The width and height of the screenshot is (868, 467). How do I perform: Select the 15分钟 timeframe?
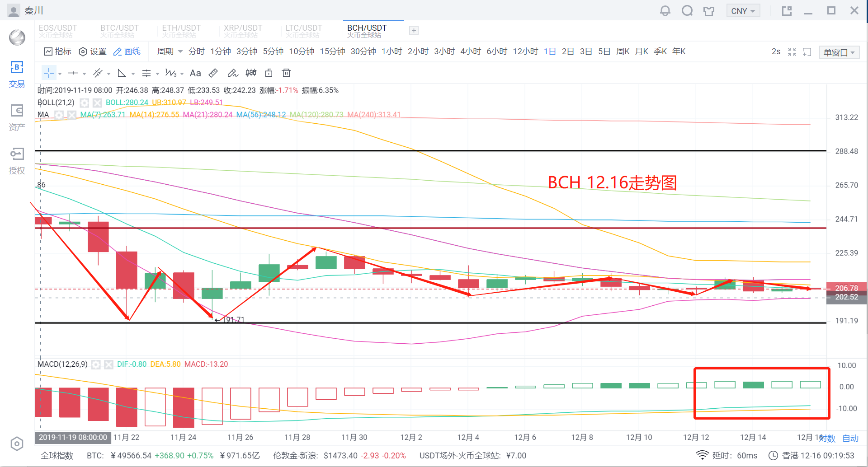pyautogui.click(x=332, y=51)
